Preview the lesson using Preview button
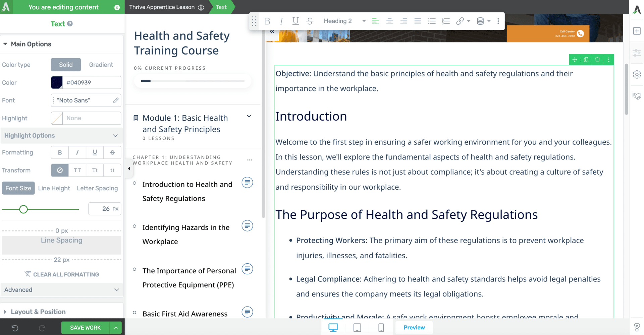This screenshot has height=335, width=644. pos(414,327)
